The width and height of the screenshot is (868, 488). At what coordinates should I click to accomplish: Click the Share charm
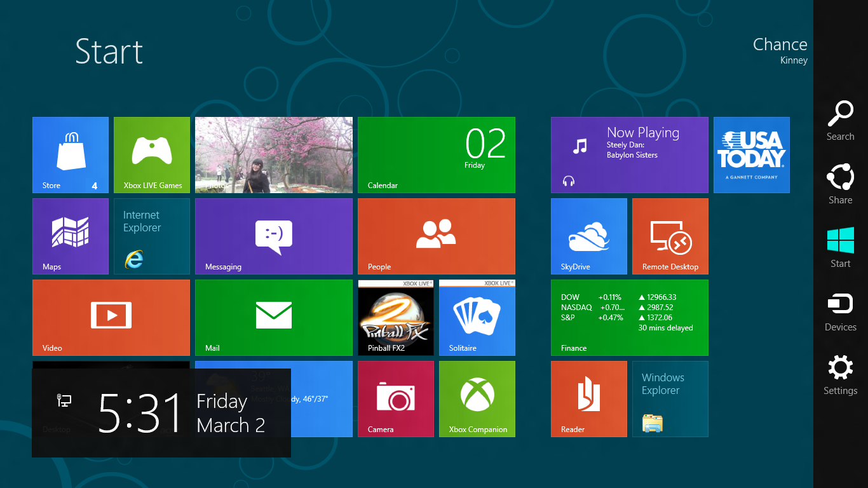pyautogui.click(x=840, y=184)
